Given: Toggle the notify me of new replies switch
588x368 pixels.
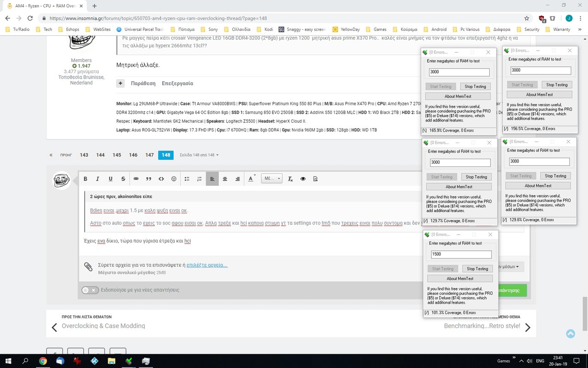Looking at the screenshot, I should tap(90, 290).
